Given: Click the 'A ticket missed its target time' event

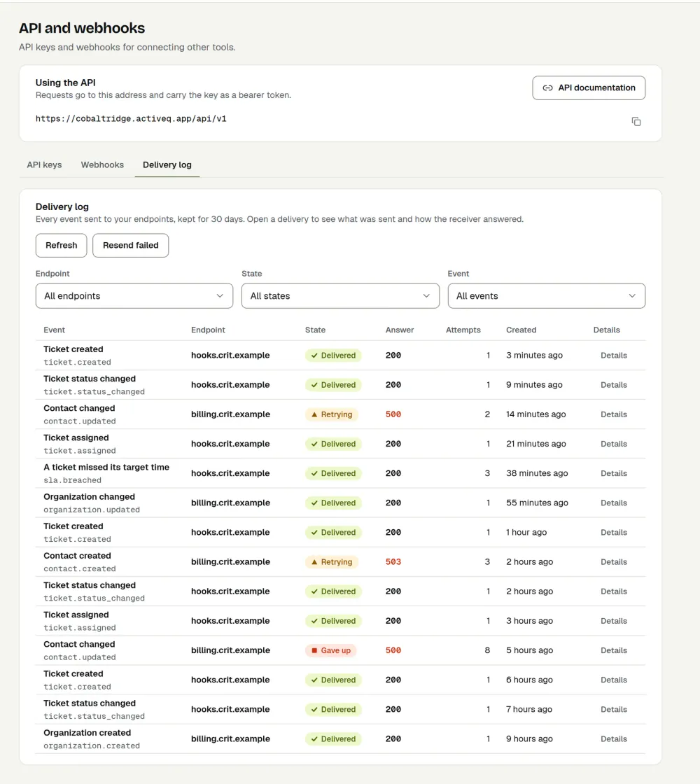Looking at the screenshot, I should point(106,468).
